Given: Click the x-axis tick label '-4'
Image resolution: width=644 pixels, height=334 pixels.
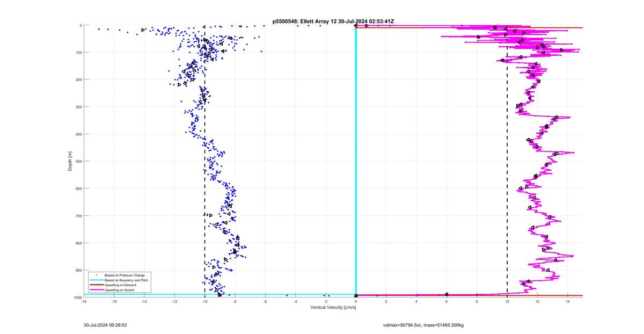Looking at the screenshot, I should click(295, 301).
